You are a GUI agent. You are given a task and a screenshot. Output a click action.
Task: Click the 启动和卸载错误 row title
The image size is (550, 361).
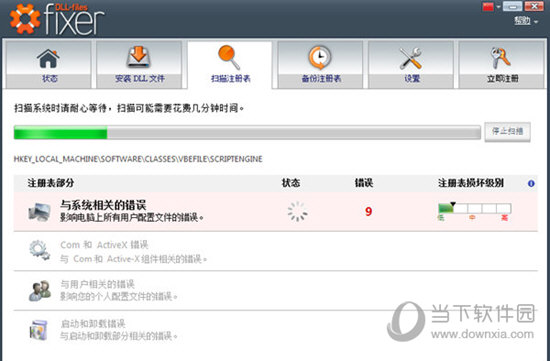pyautogui.click(x=93, y=323)
